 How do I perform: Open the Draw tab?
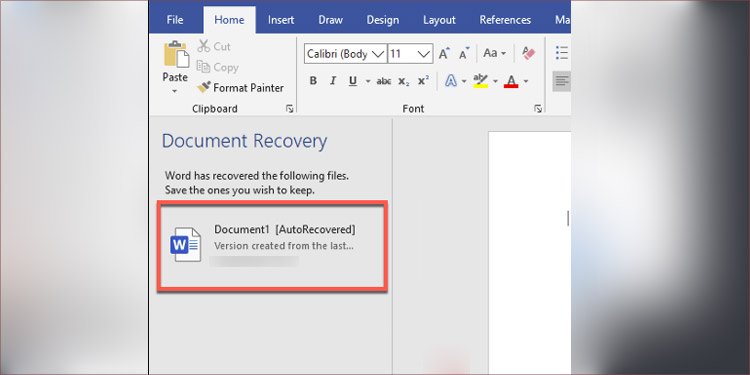coord(331,20)
